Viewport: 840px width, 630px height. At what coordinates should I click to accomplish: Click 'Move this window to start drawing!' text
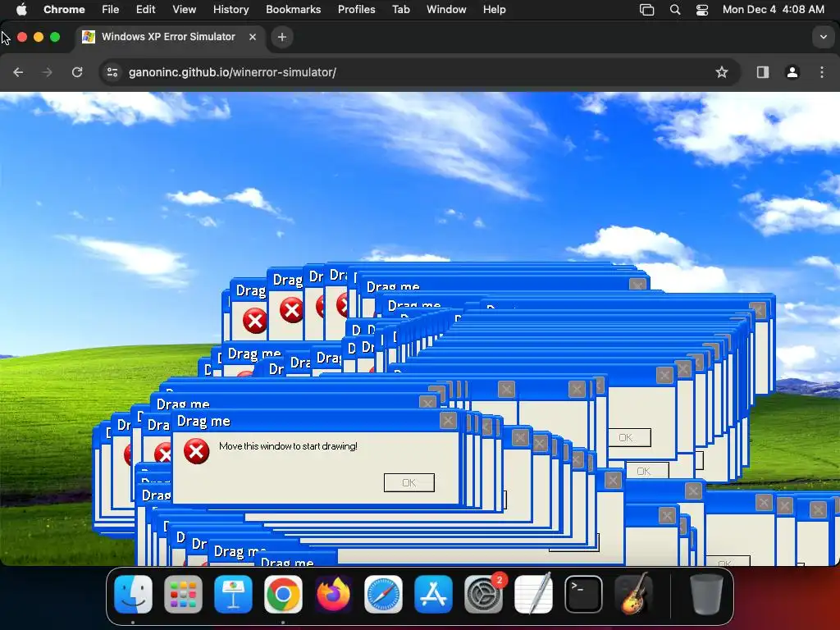click(288, 446)
